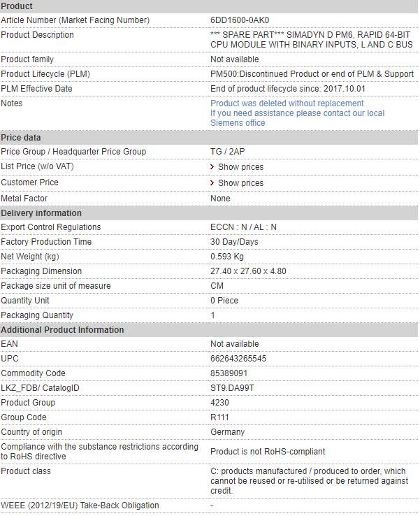Select 'Product is not RoHS-compliant' text
Image resolution: width=420 pixels, height=516 pixels.
(x=268, y=452)
